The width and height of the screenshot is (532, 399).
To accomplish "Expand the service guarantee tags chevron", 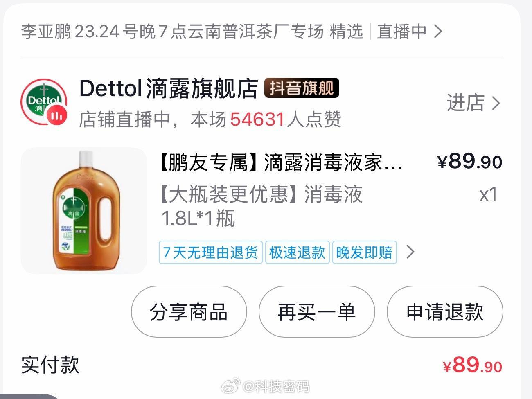I will click(x=410, y=252).
